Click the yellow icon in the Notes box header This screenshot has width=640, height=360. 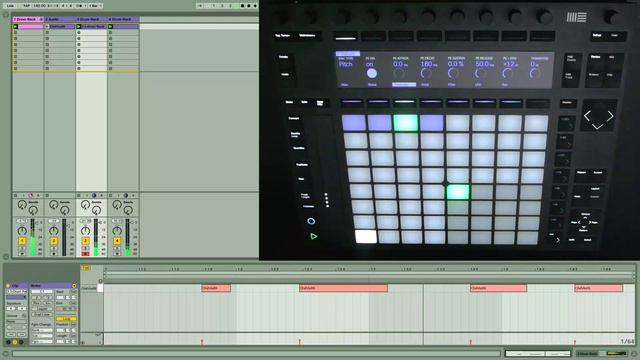[x=74, y=286]
